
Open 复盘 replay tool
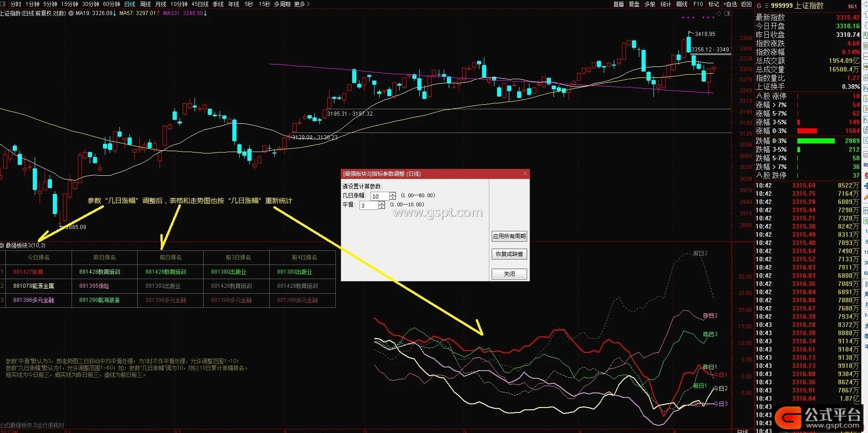click(x=634, y=4)
